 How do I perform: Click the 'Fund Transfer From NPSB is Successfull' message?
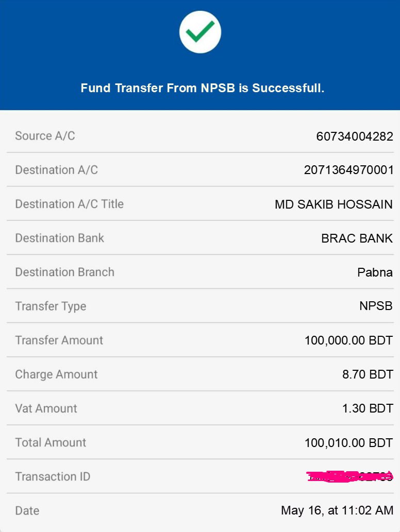202,88
